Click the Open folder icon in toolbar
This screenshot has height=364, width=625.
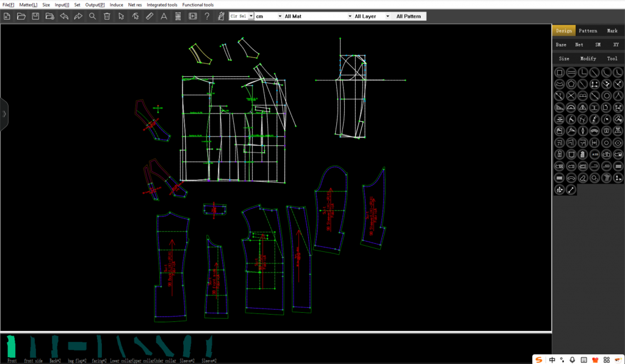pos(21,16)
